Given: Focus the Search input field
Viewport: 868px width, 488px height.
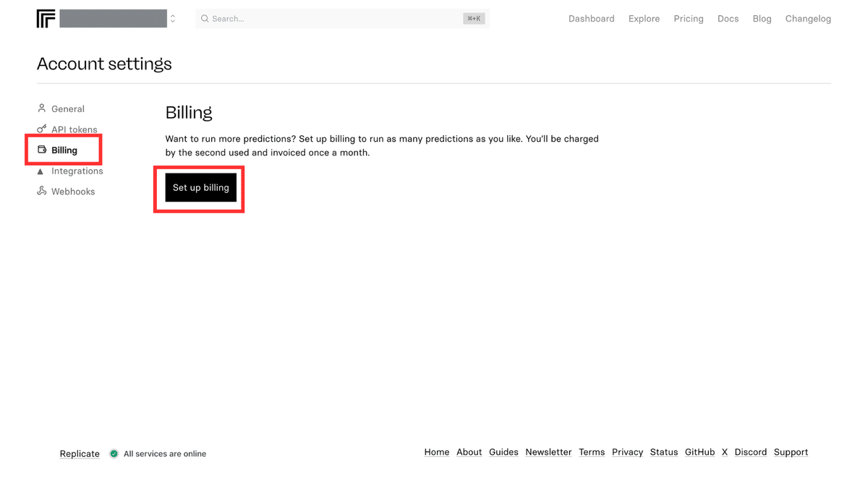Looking at the screenshot, I should coord(342,19).
